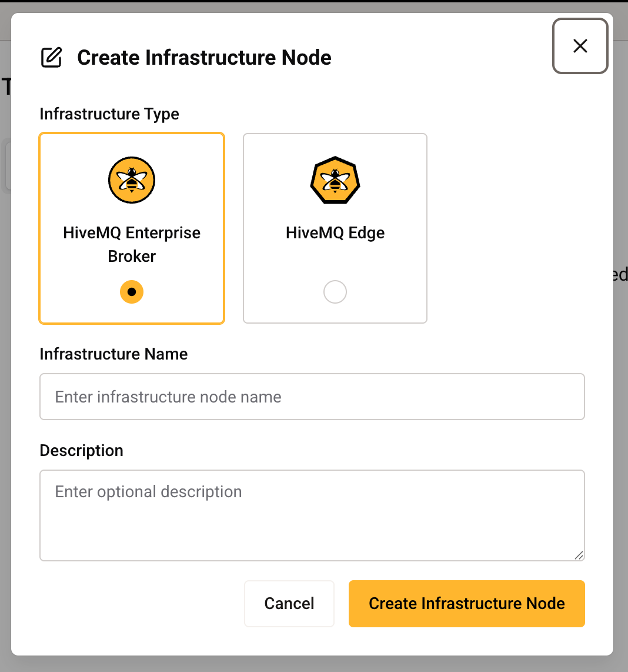This screenshot has height=672, width=628.
Task: Click the 'Create Infrastructure Node' dialog heading
Action: point(204,58)
